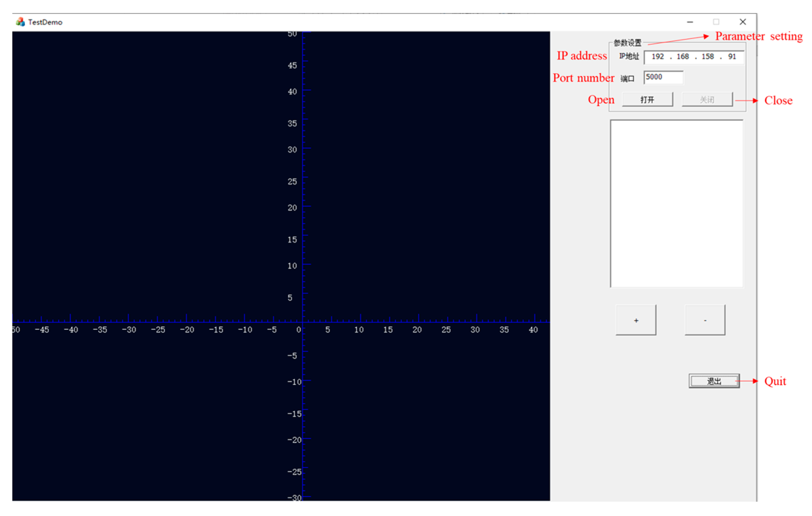
Task: Minimize the TestDemo window
Action: click(x=690, y=22)
